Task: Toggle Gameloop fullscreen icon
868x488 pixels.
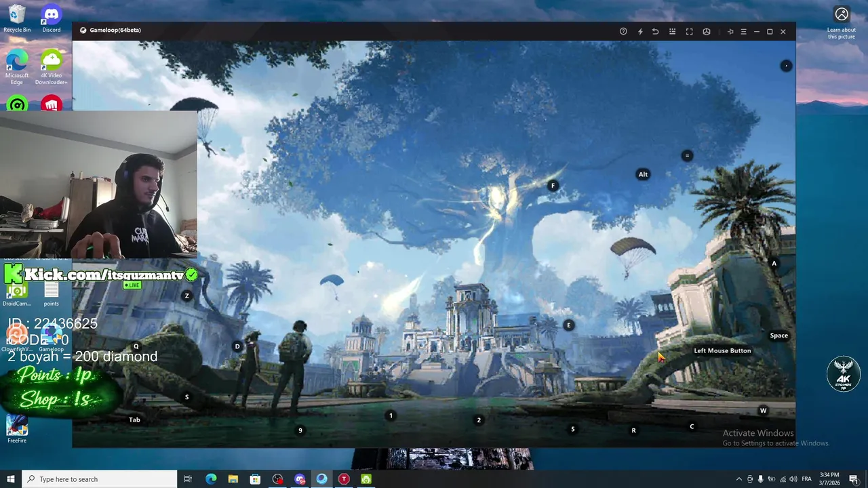Action: tap(689, 31)
